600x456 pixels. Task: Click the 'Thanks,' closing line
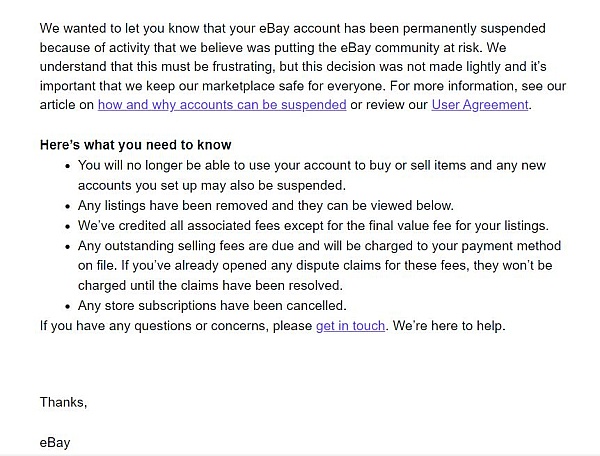[x=64, y=402]
